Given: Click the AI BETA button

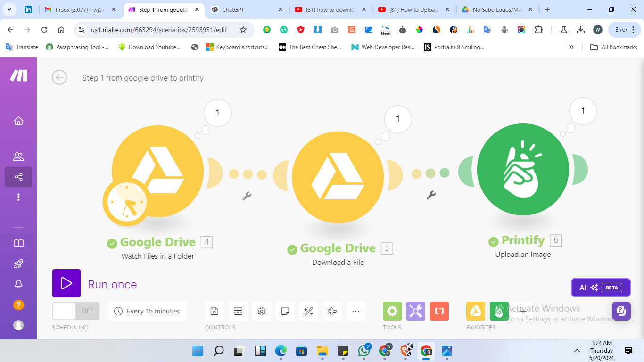Looking at the screenshot, I should coord(601,288).
